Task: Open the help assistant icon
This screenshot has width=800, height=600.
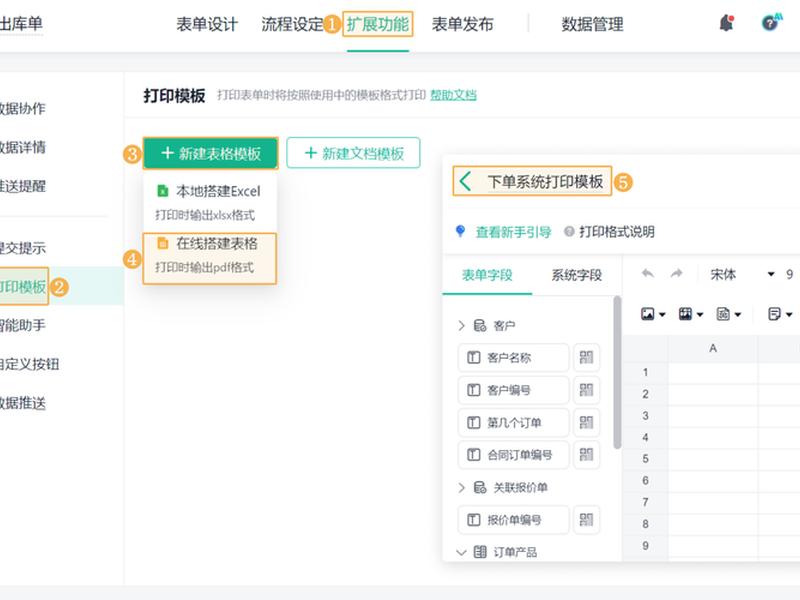Action: 771,22
